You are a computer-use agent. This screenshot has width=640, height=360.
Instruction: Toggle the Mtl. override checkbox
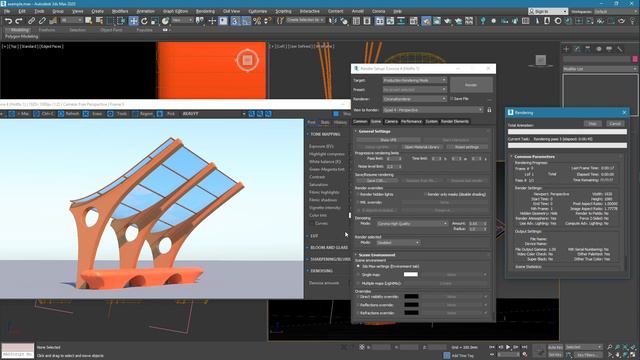(x=358, y=202)
